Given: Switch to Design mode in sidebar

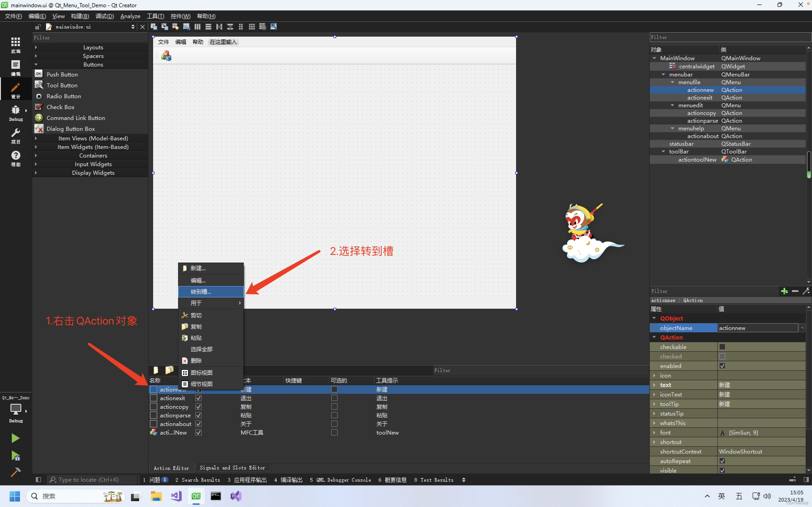Looking at the screenshot, I should (x=15, y=90).
